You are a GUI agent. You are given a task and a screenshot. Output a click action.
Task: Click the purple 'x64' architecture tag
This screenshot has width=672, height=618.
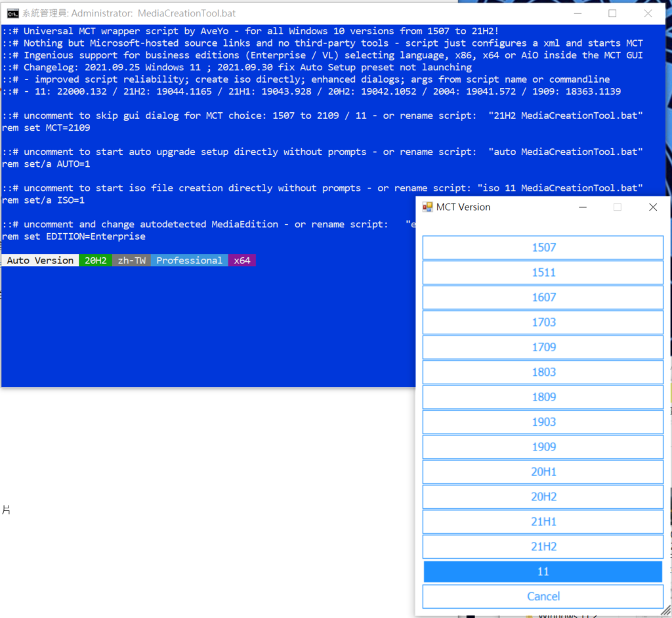(x=242, y=260)
